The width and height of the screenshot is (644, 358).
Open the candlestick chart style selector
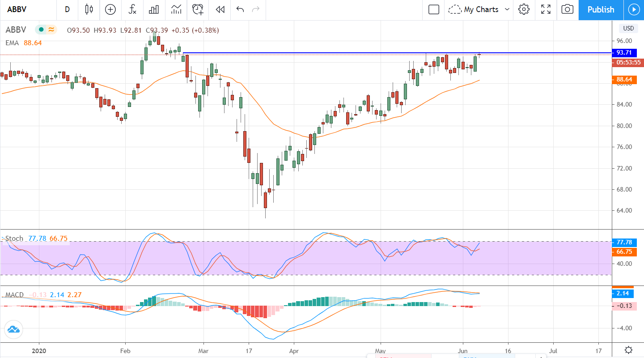click(89, 9)
